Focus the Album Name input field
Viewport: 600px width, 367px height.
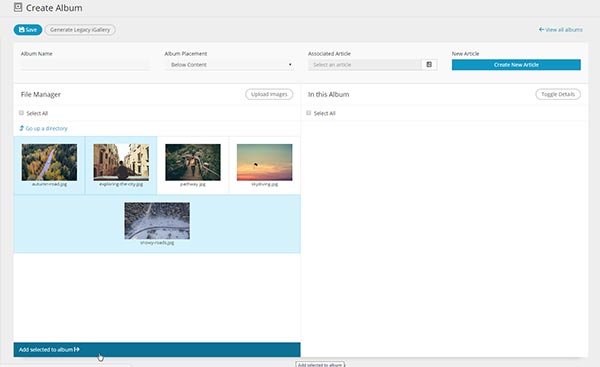tap(85, 65)
